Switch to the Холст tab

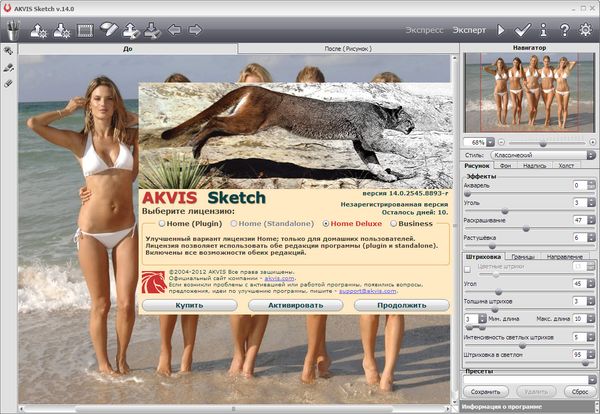tap(566, 166)
